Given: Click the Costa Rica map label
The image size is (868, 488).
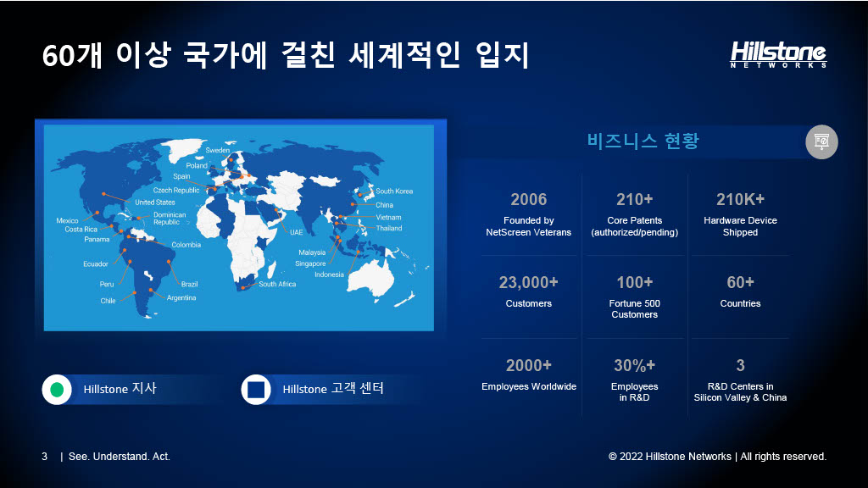Looking at the screenshot, I should (x=81, y=229).
